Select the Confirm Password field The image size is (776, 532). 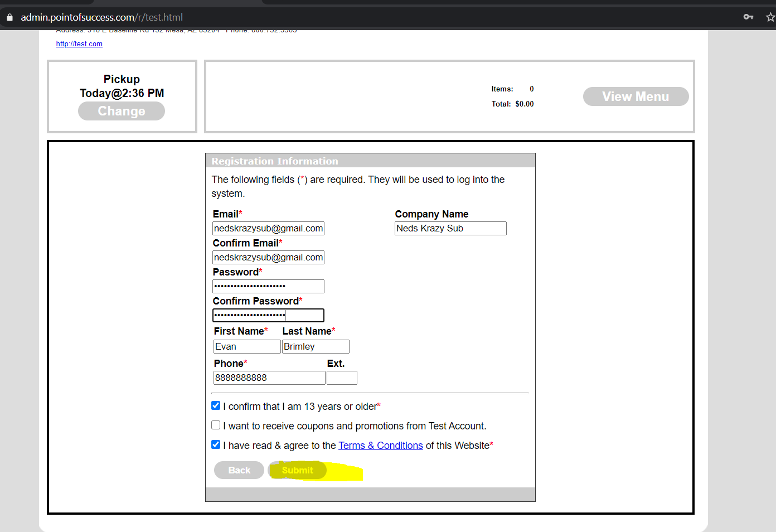coord(268,316)
